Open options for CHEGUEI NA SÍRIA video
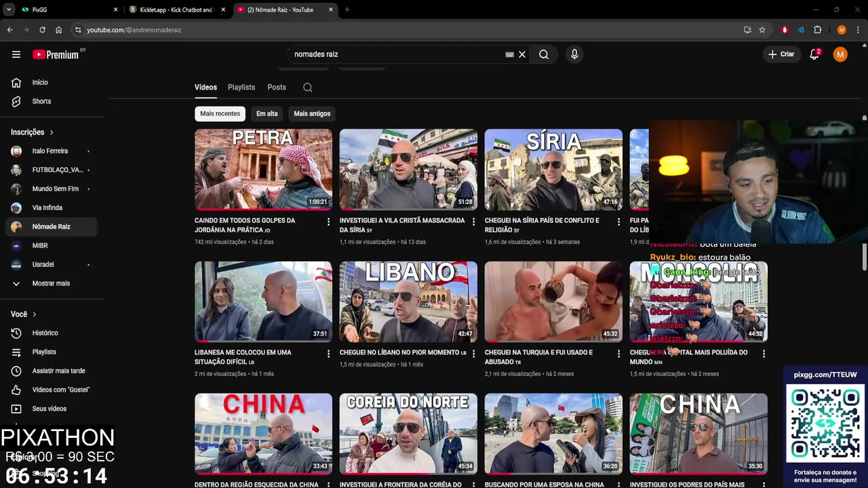Image resolution: width=868 pixels, height=488 pixels. tap(618, 222)
